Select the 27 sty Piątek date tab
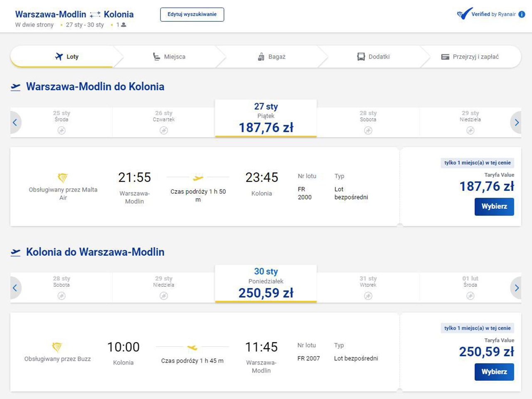Image resolution: width=532 pixels, height=399 pixels. pos(266,118)
